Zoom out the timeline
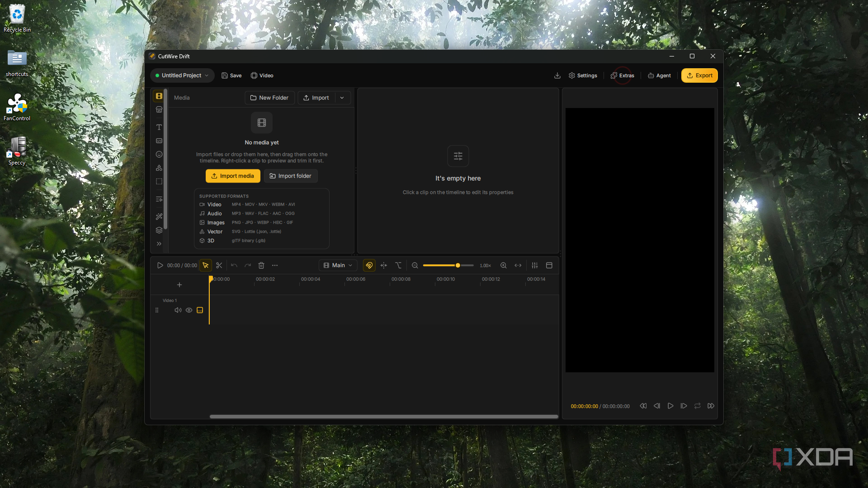Screen dimensions: 868x488 (415, 265)
